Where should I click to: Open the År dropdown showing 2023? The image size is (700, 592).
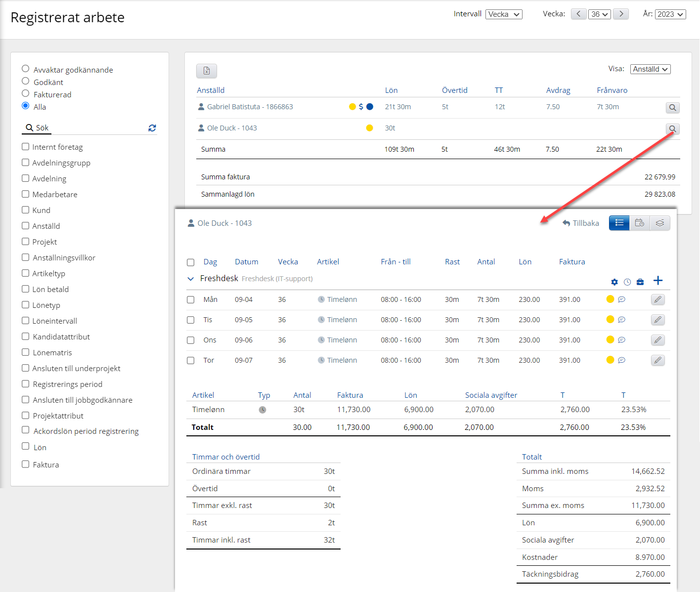click(670, 14)
